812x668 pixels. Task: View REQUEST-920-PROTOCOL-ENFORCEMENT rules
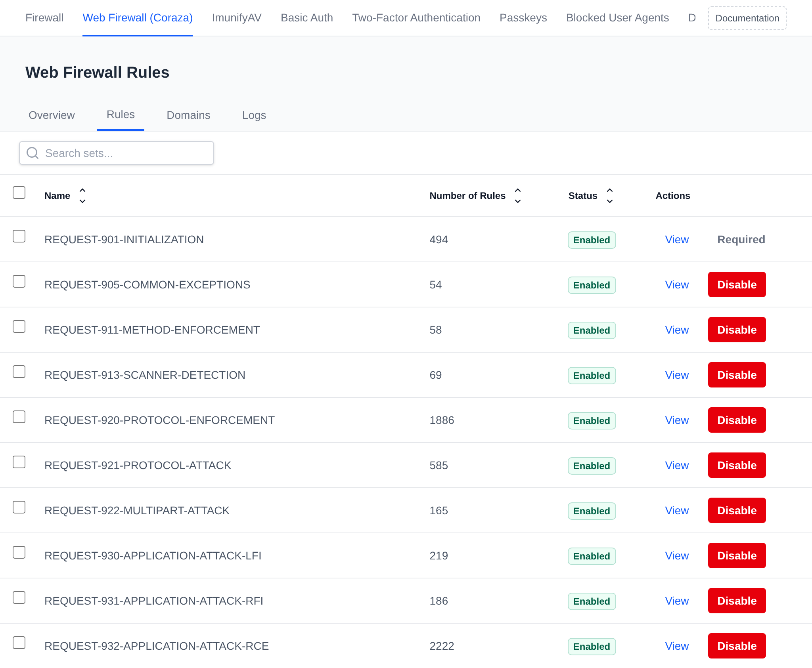(x=677, y=420)
